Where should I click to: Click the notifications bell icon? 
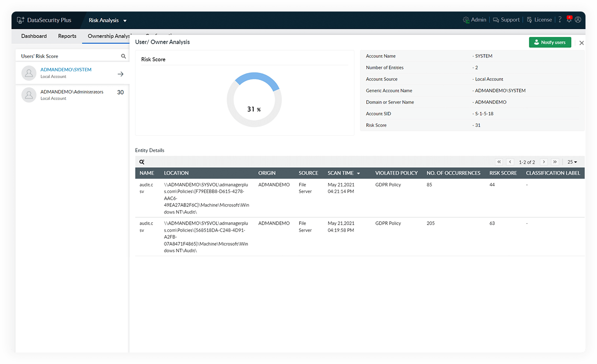click(x=569, y=20)
